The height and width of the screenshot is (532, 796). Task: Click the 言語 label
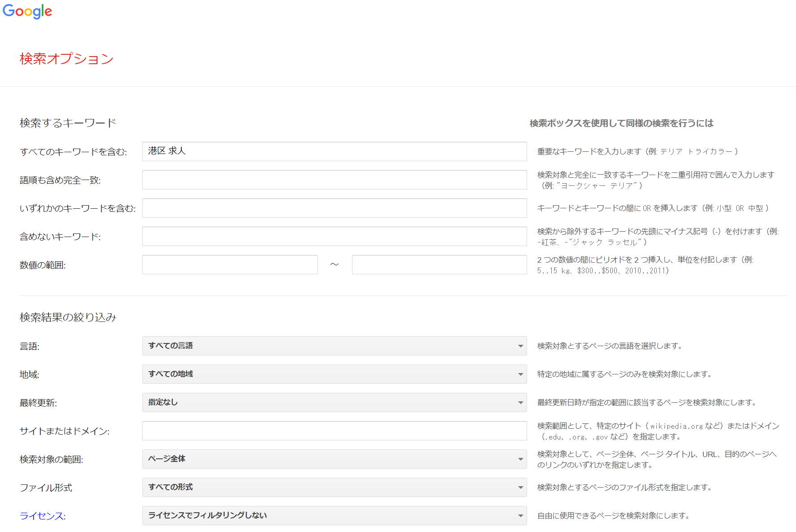(30, 346)
